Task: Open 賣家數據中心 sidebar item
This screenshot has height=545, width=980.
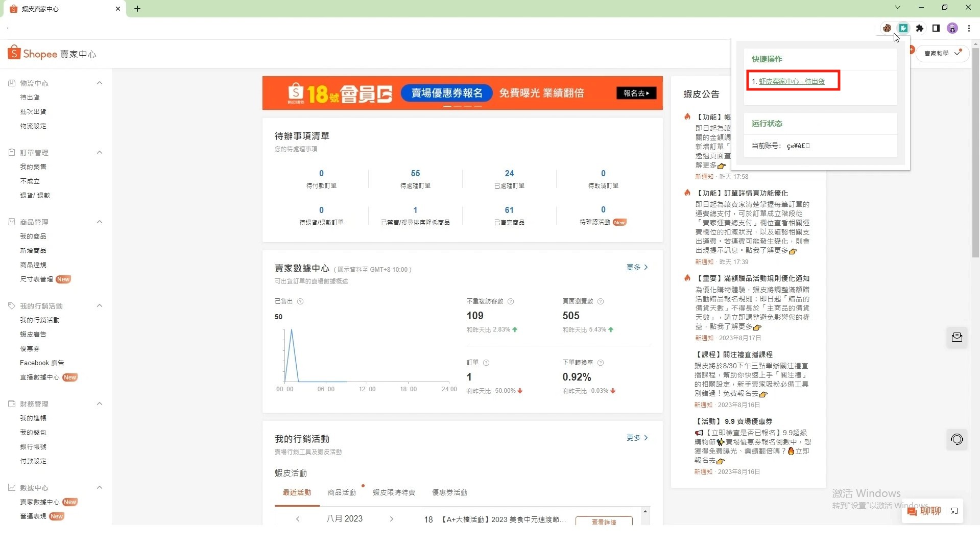Action: coord(39,502)
